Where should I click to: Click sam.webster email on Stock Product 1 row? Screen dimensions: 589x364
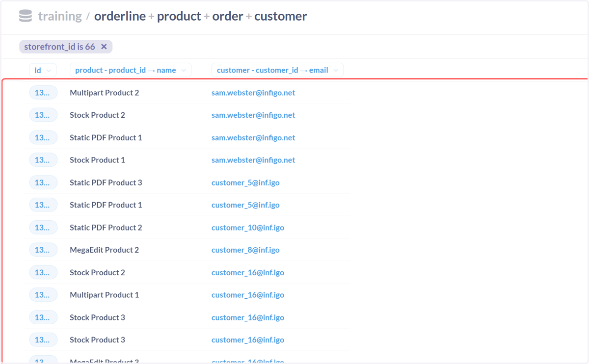253,160
